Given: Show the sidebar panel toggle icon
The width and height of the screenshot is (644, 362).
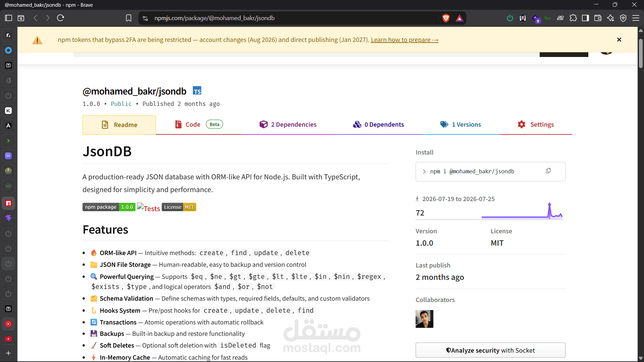Looking at the screenshot, I should 585,18.
